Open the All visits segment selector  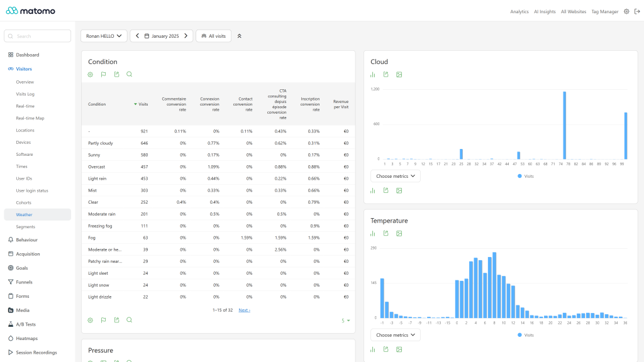(x=214, y=36)
